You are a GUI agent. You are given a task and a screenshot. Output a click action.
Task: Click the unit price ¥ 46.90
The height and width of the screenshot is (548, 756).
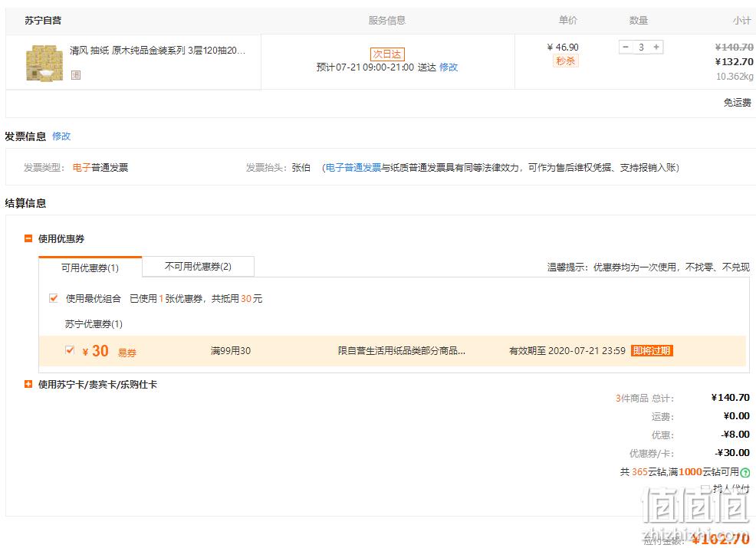(563, 48)
